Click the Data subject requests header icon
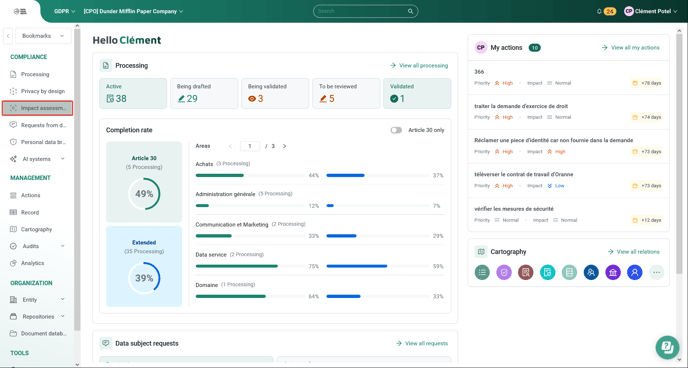 tap(106, 343)
